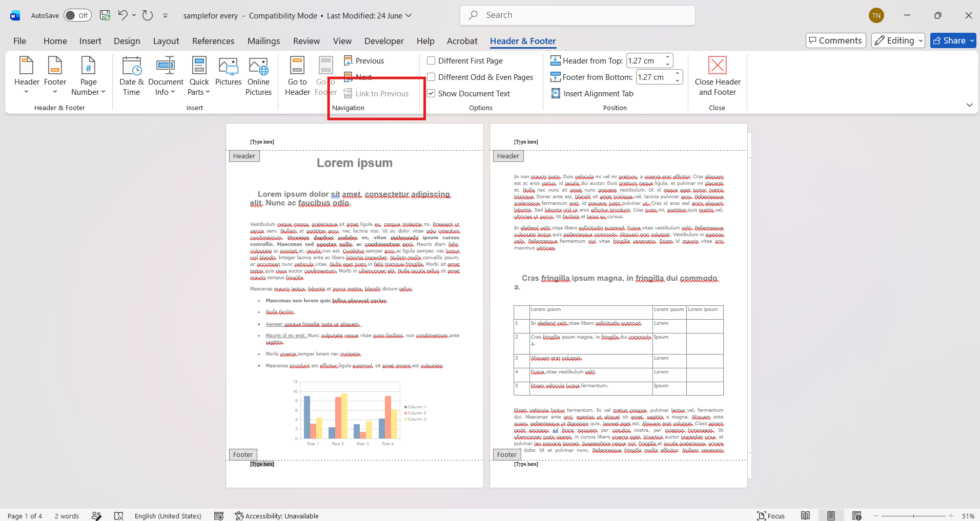The width and height of the screenshot is (980, 521).
Task: Open the TN user account avatar
Action: 876,15
